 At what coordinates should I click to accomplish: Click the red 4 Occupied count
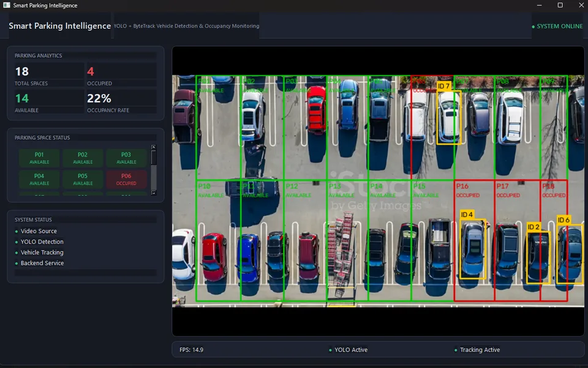pos(91,71)
